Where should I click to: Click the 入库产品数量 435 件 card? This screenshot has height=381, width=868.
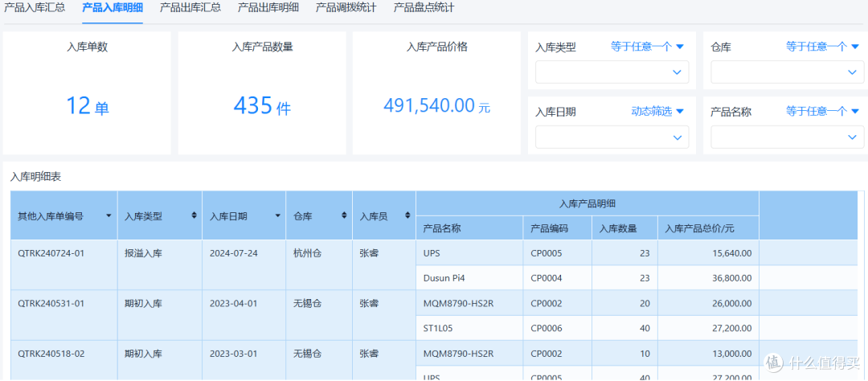pos(262,92)
